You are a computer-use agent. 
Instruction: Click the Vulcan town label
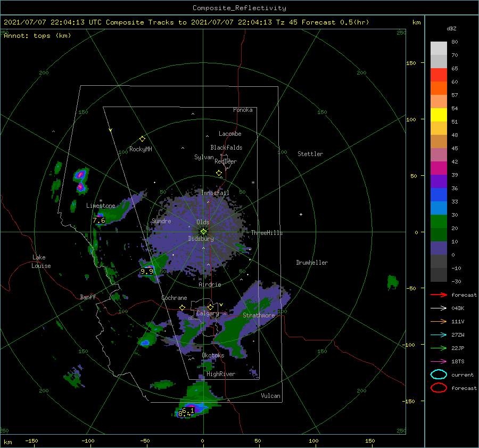click(x=270, y=396)
